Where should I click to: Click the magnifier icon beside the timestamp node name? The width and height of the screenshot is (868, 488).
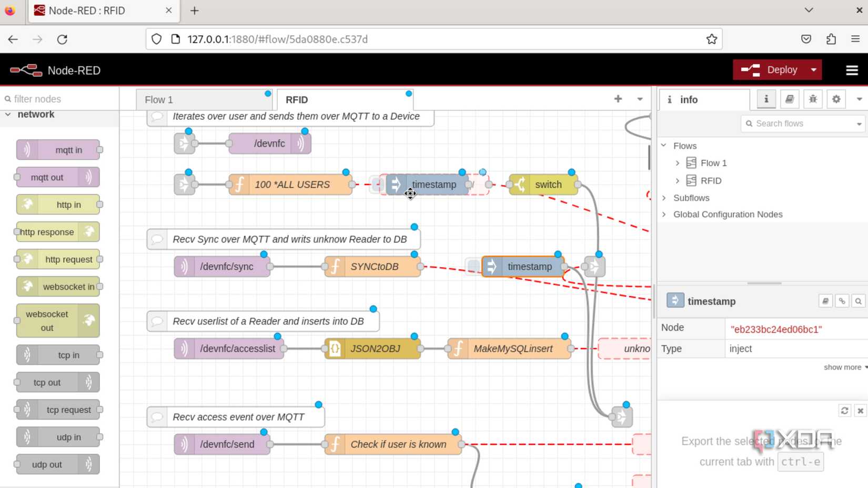click(x=859, y=301)
